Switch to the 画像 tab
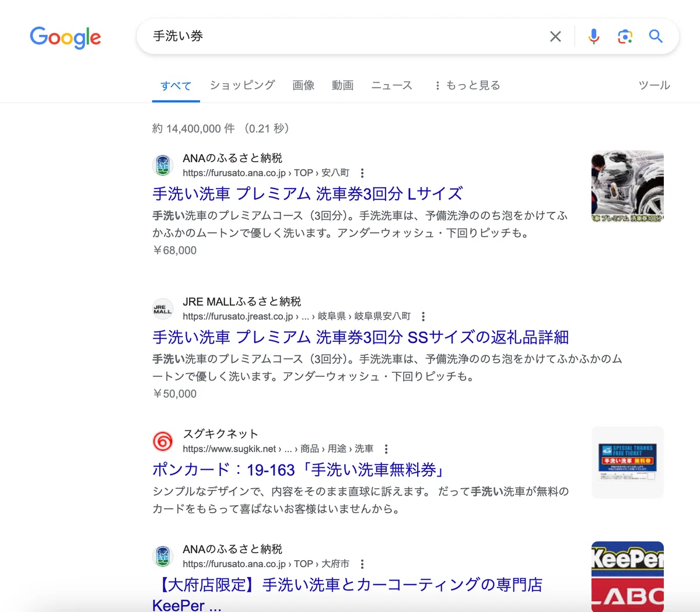 pos(303,85)
